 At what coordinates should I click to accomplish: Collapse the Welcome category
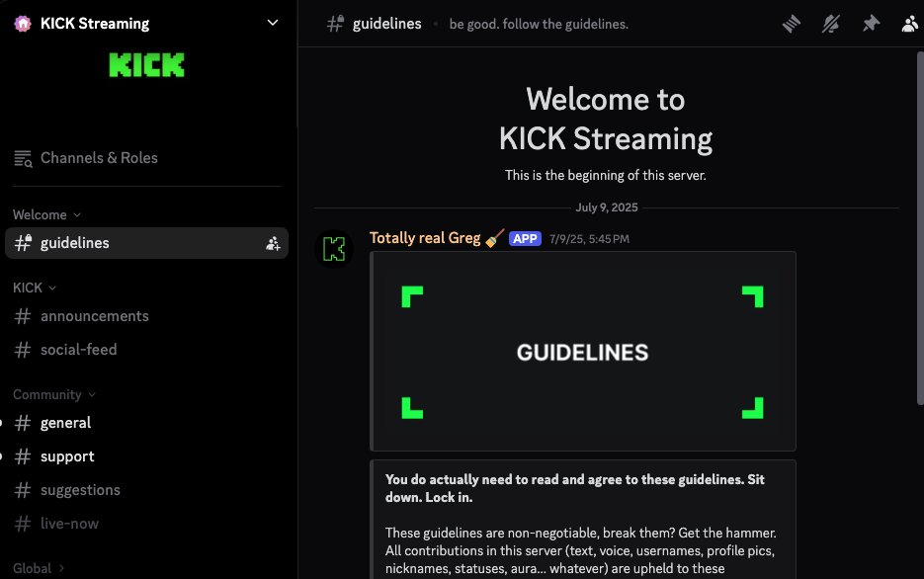tap(46, 215)
